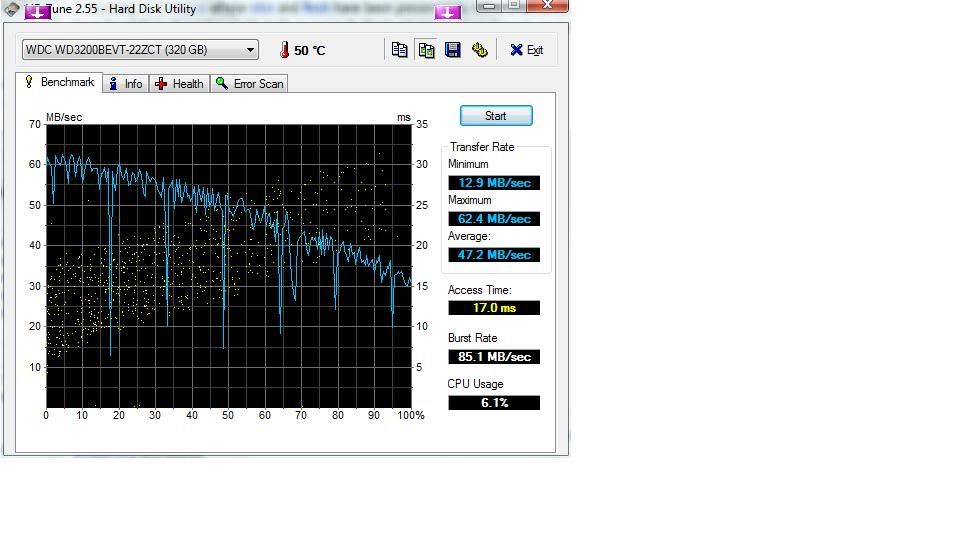
Task: Click the Access Time label
Action: 479,290
